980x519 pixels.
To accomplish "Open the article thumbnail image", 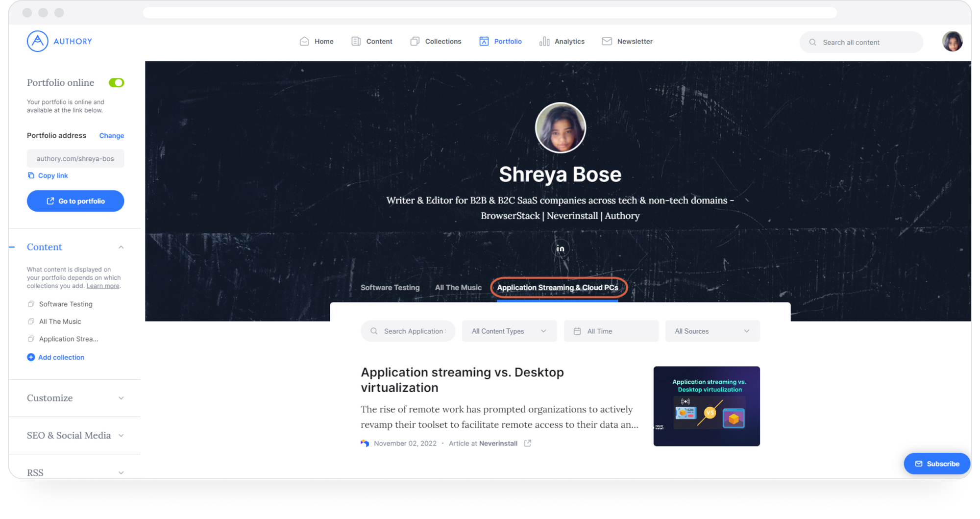I will click(x=707, y=406).
